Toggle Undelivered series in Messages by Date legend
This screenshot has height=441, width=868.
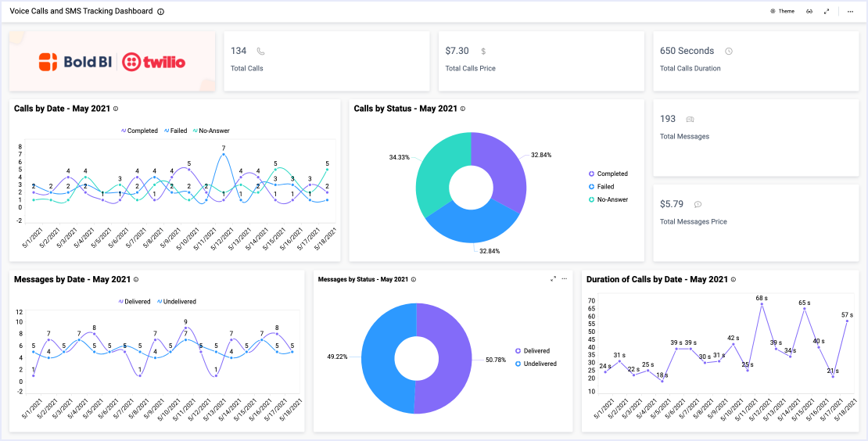[177, 301]
